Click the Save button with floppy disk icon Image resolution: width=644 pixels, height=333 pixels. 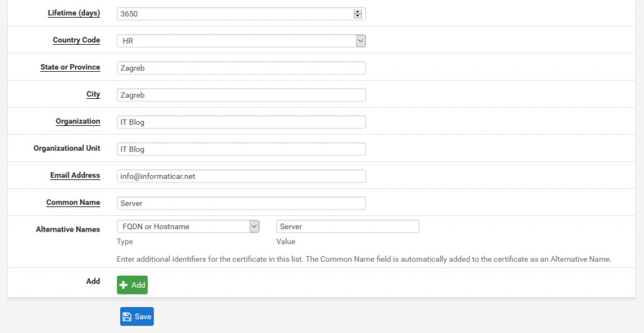tap(136, 317)
